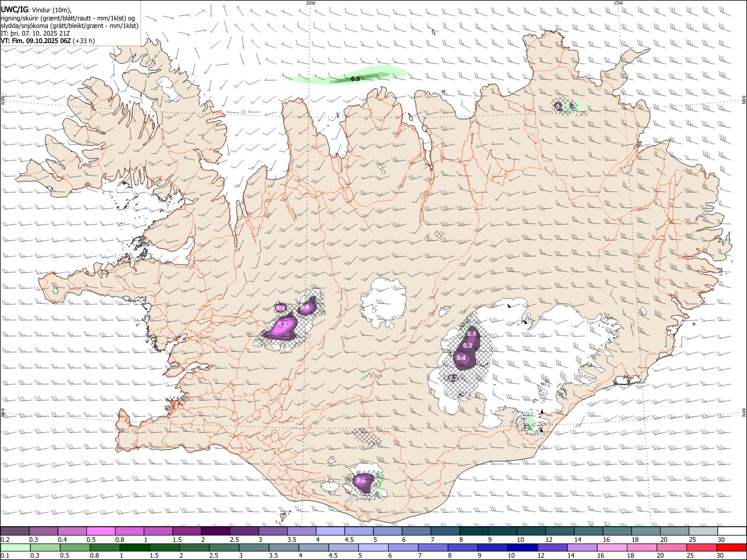This screenshot has height=560, width=747.
Task: Select the 20 pink swatch in the lower legend bar
Action: [672, 547]
